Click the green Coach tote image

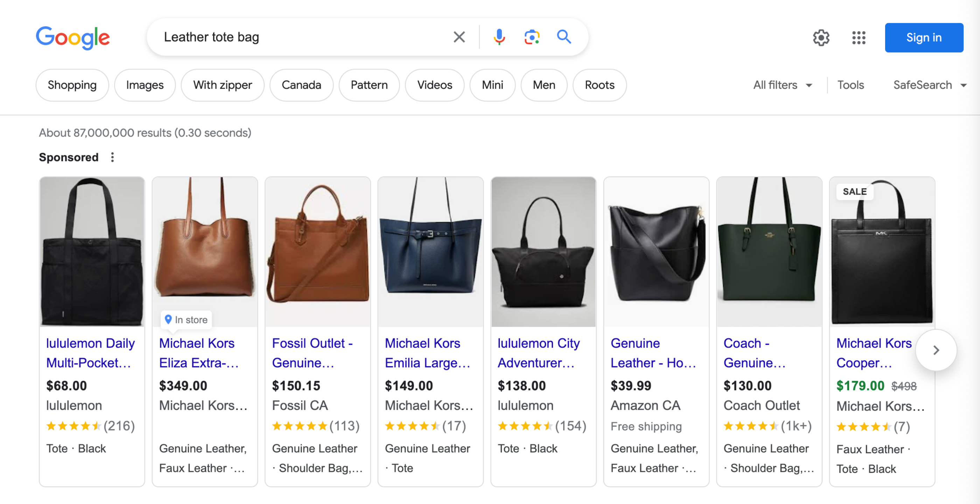[x=769, y=251]
